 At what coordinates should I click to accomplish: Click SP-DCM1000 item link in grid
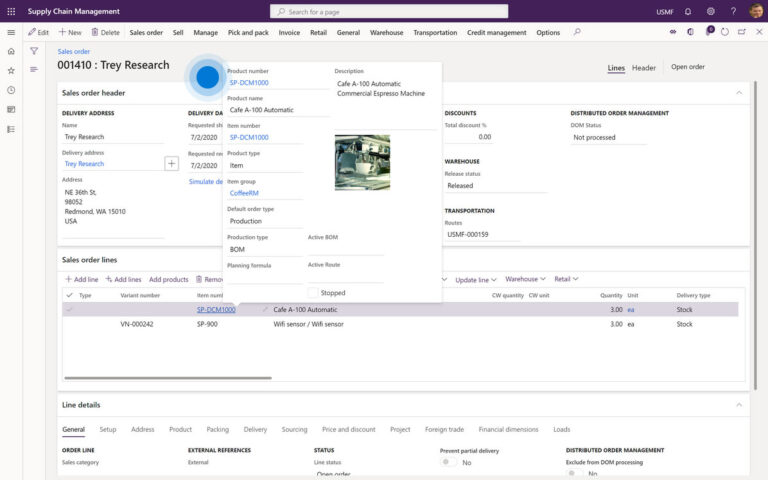pyautogui.click(x=216, y=310)
